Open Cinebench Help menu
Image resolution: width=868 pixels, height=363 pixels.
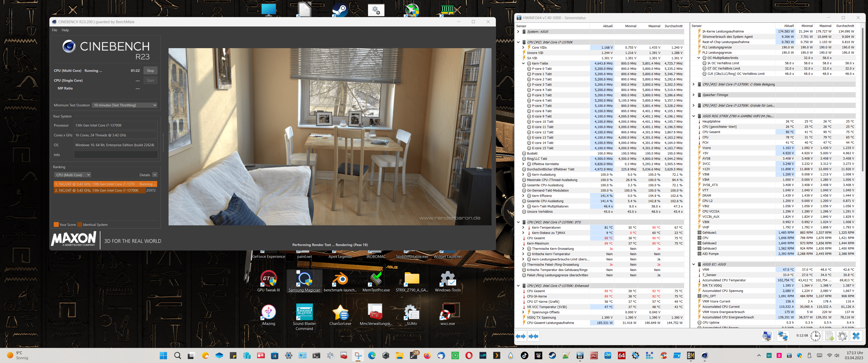point(65,30)
